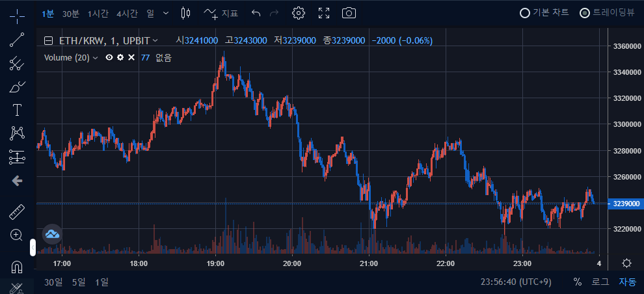644x294 pixels.
Task: Click the 21:00 time axis label
Action: point(368,263)
